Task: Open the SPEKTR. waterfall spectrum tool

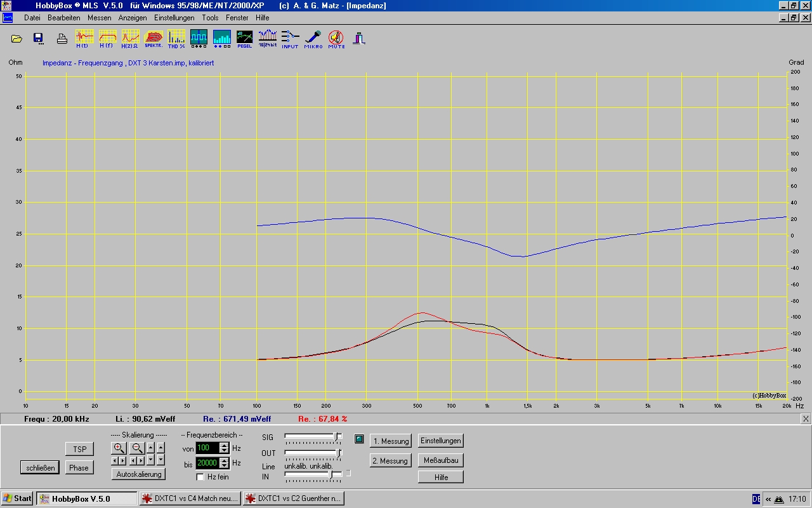Action: (154, 39)
